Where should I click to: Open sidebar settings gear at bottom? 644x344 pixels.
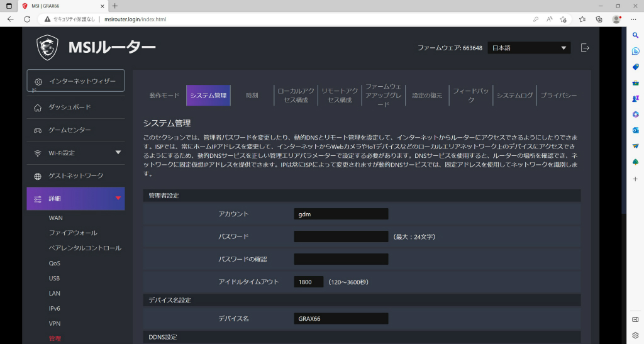coord(635,335)
